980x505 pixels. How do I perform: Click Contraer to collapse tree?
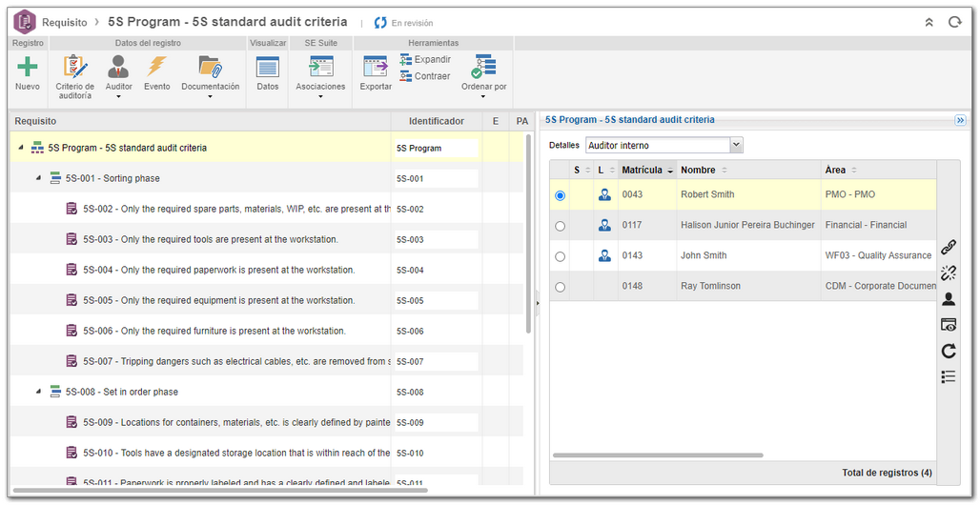point(425,76)
